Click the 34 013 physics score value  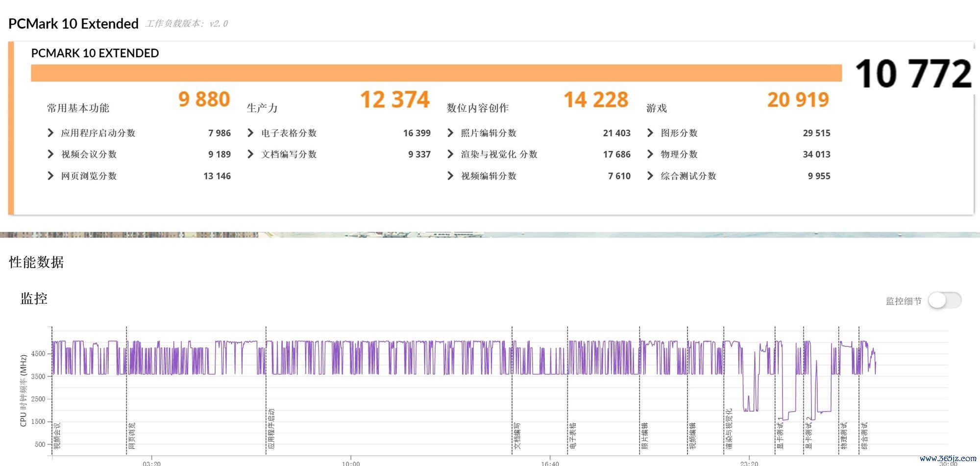817,154
